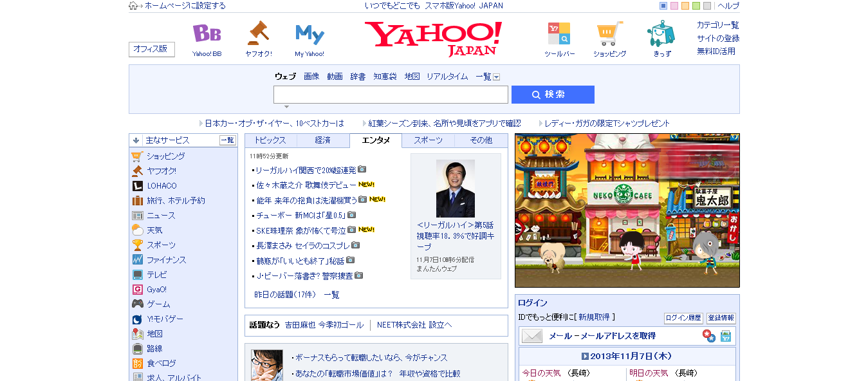Open 昨日の話題(17件) link

[x=285, y=295]
